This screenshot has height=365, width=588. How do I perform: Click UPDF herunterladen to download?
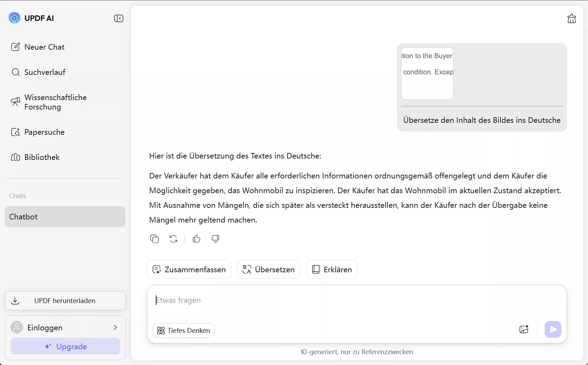point(65,301)
